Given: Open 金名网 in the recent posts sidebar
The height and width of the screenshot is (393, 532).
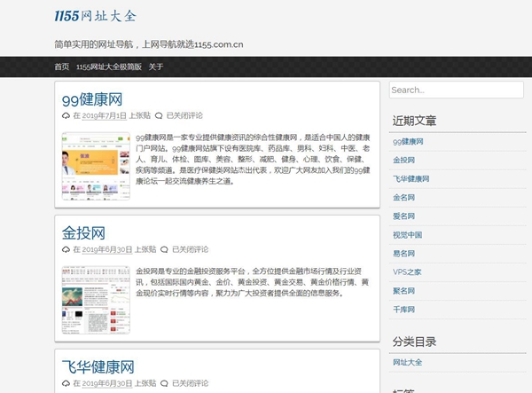Looking at the screenshot, I should [403, 198].
